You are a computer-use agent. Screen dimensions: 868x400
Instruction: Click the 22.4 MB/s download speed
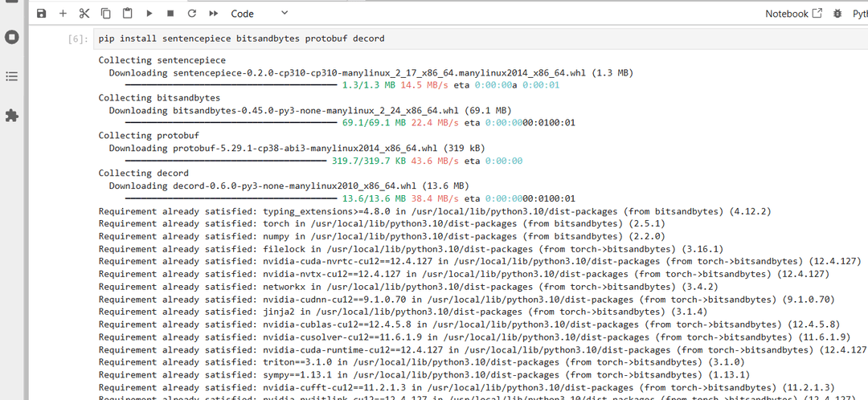[x=435, y=123]
